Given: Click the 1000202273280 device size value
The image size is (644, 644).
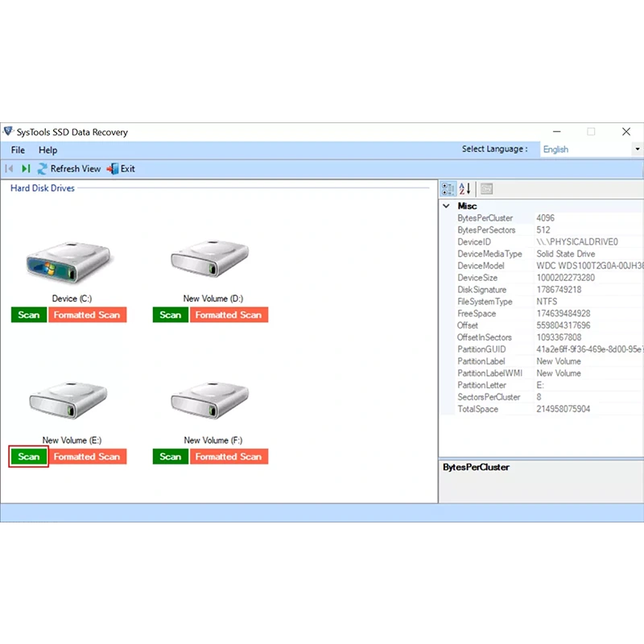Looking at the screenshot, I should [x=566, y=278].
